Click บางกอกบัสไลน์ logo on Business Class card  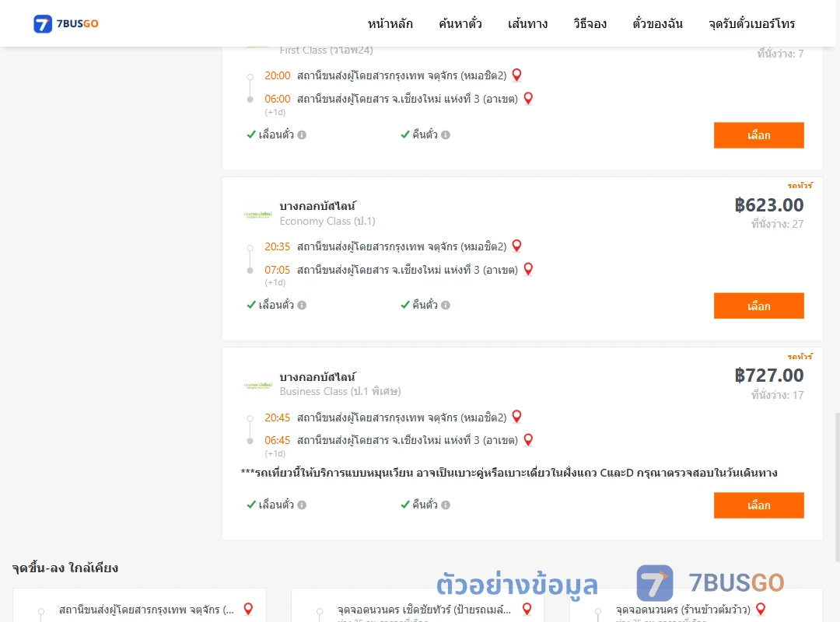(x=257, y=385)
